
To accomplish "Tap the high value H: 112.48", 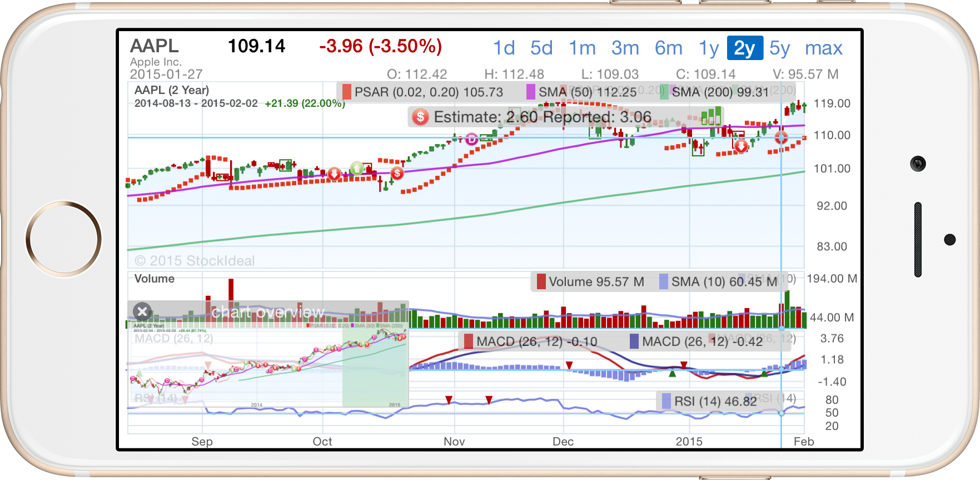I will (514, 74).
